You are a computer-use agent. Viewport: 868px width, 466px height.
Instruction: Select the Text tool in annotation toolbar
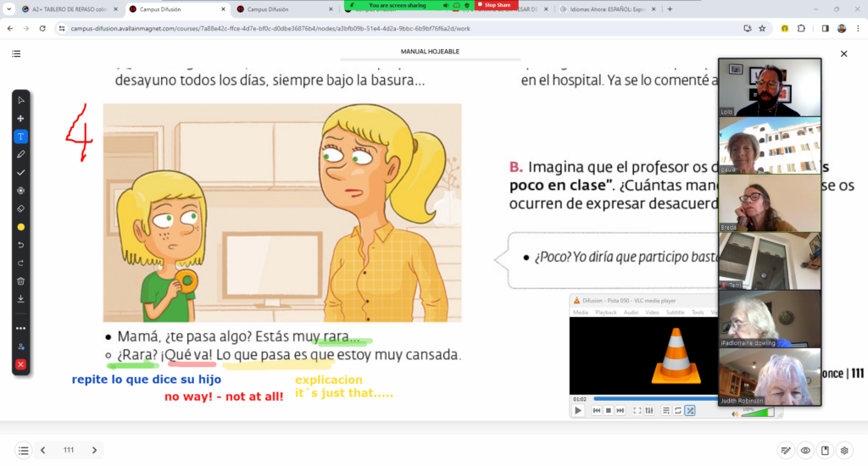click(20, 136)
